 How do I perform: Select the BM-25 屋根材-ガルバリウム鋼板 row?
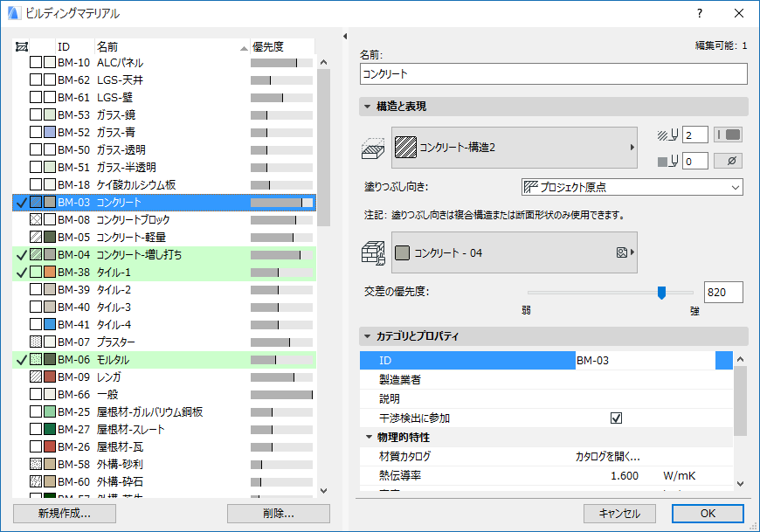164,411
